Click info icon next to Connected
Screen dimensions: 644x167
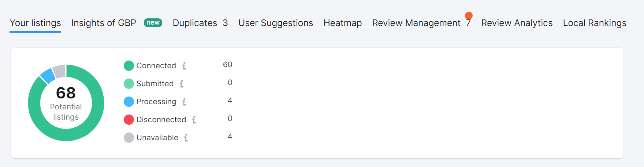point(184,66)
